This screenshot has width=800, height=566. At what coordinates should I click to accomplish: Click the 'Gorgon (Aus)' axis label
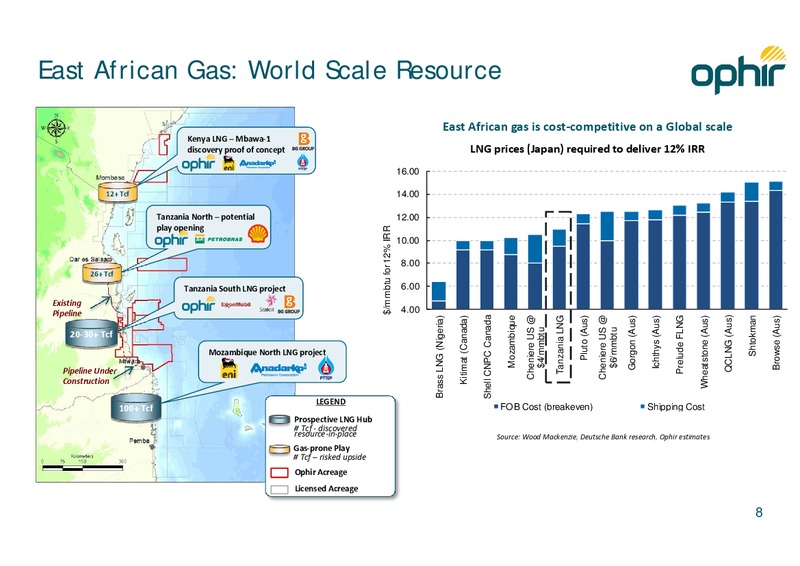[x=632, y=342]
